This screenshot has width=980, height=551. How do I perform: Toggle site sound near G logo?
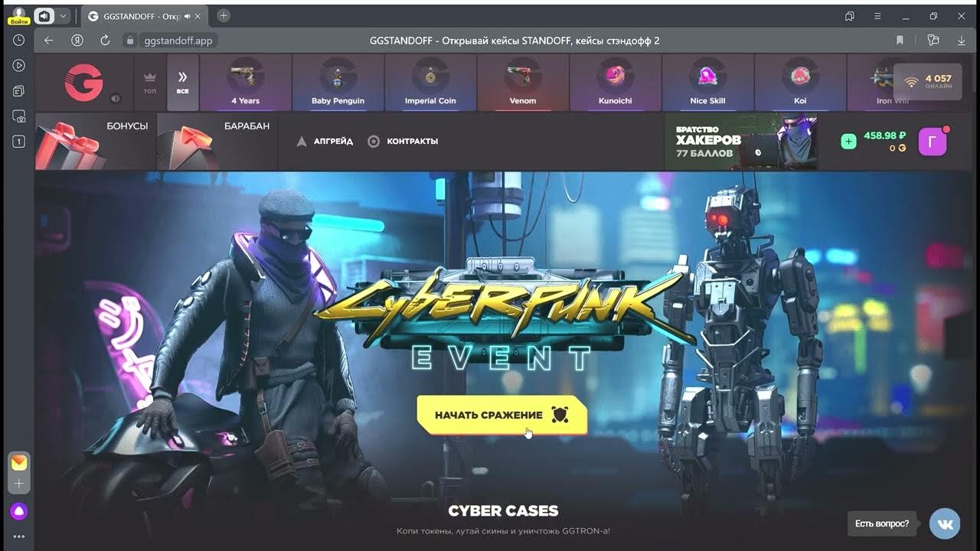coord(116,98)
